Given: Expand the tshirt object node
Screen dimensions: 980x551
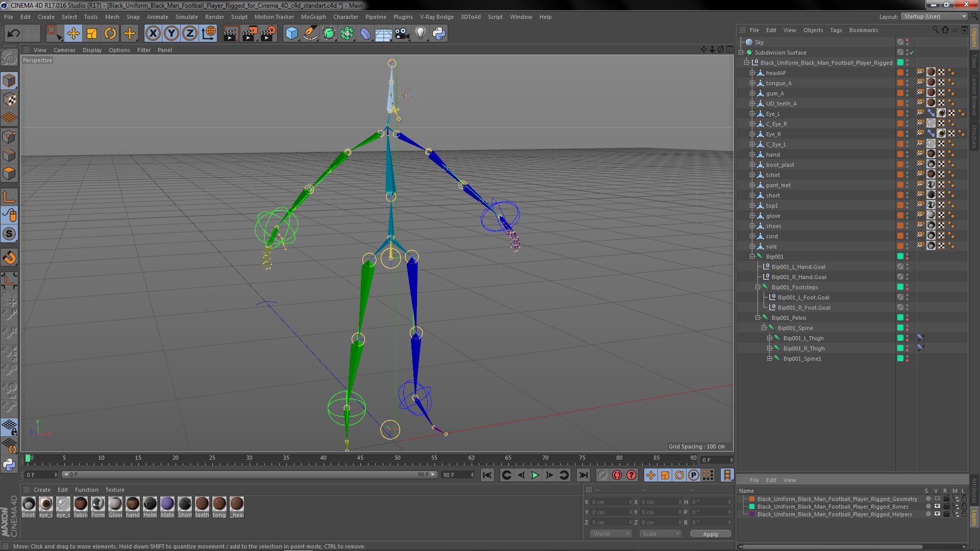Looking at the screenshot, I should pyautogui.click(x=752, y=175).
